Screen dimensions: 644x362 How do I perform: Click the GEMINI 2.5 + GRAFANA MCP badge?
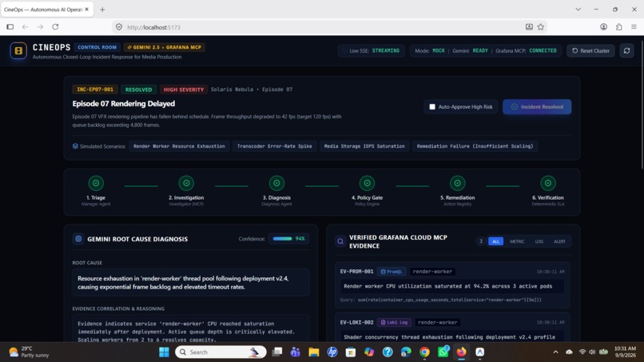(165, 47)
